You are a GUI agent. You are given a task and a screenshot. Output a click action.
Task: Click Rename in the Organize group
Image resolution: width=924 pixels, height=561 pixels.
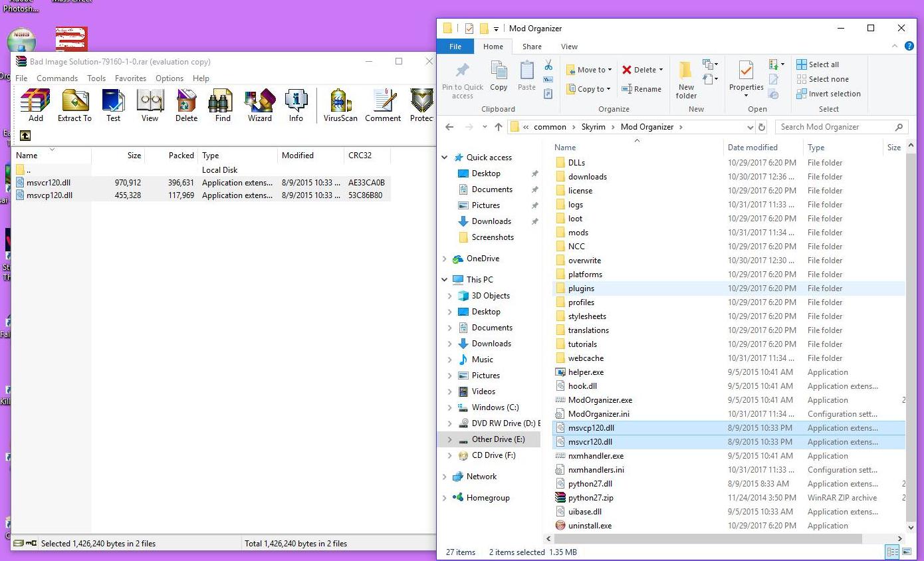coord(641,89)
